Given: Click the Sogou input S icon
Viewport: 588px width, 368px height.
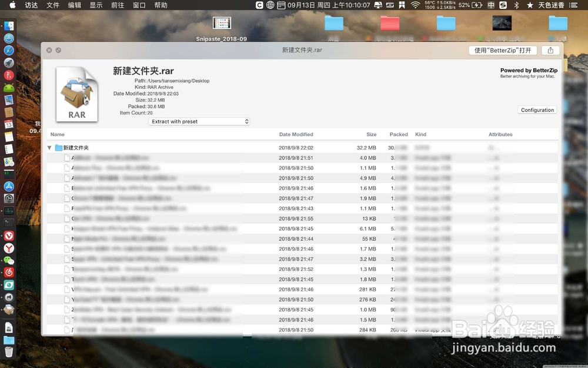Looking at the screenshot, I should [x=503, y=5].
